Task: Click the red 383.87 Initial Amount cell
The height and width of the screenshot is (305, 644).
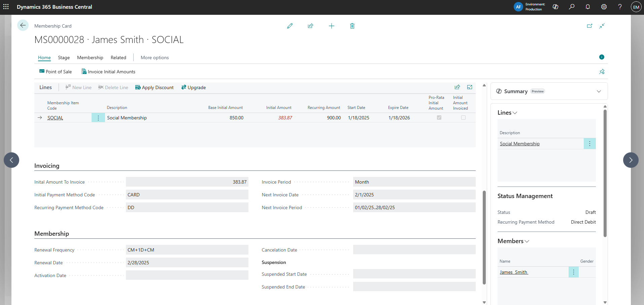Action: 285,118
